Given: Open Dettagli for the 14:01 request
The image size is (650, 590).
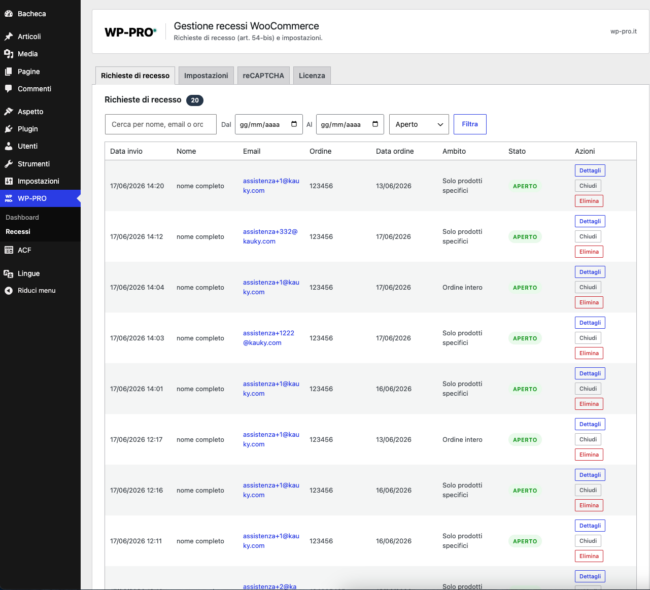Looking at the screenshot, I should (590, 374).
